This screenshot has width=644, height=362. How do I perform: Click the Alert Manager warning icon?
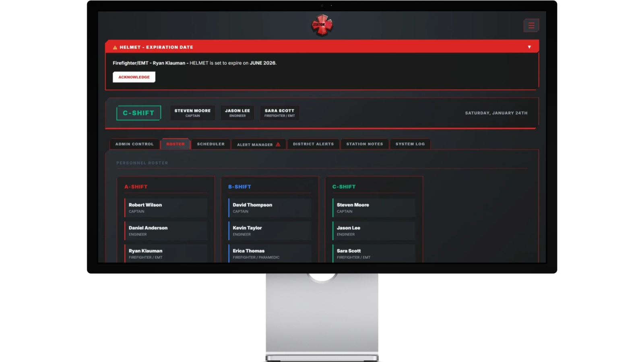click(x=278, y=144)
